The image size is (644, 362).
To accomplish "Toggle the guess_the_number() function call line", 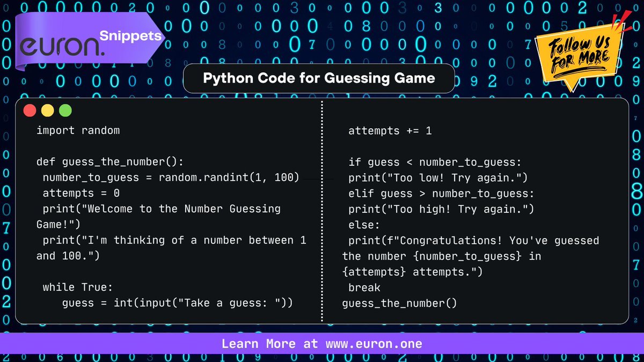I will (x=399, y=303).
